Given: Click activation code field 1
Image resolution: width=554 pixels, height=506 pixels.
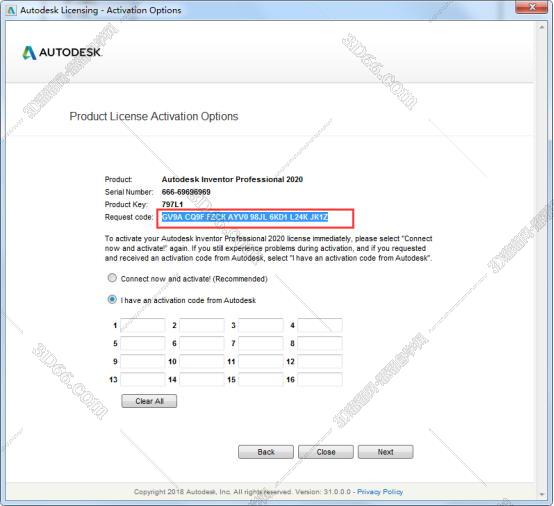Looking at the screenshot, I should 143,325.
